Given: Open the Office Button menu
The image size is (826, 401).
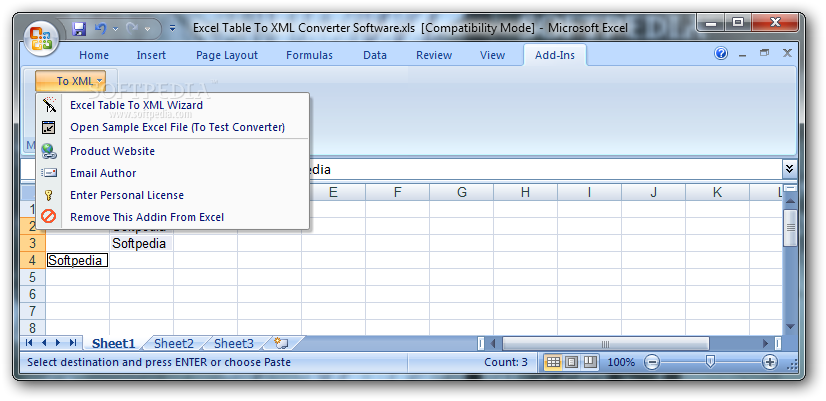Looking at the screenshot, I should [41, 37].
